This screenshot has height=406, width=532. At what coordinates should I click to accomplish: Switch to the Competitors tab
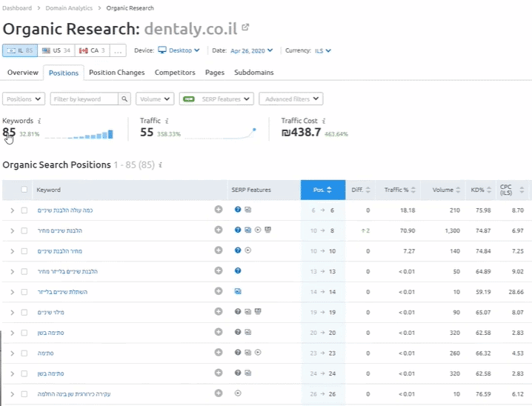pos(175,73)
